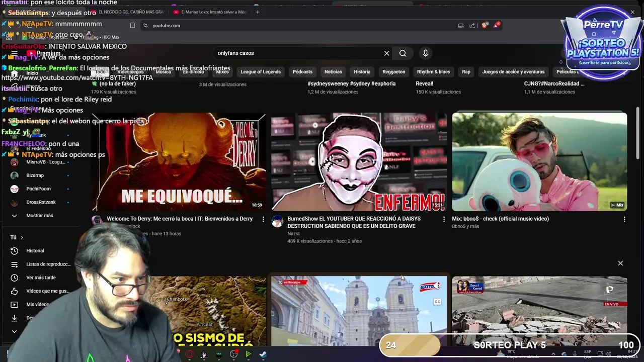Open the DrossRotzank subscription avatar

pyautogui.click(x=15, y=203)
